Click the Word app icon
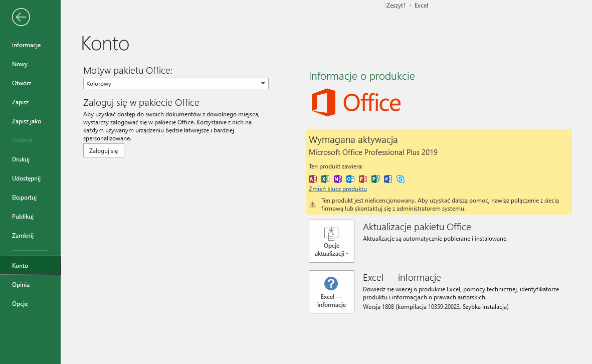The image size is (592, 364). (x=388, y=179)
